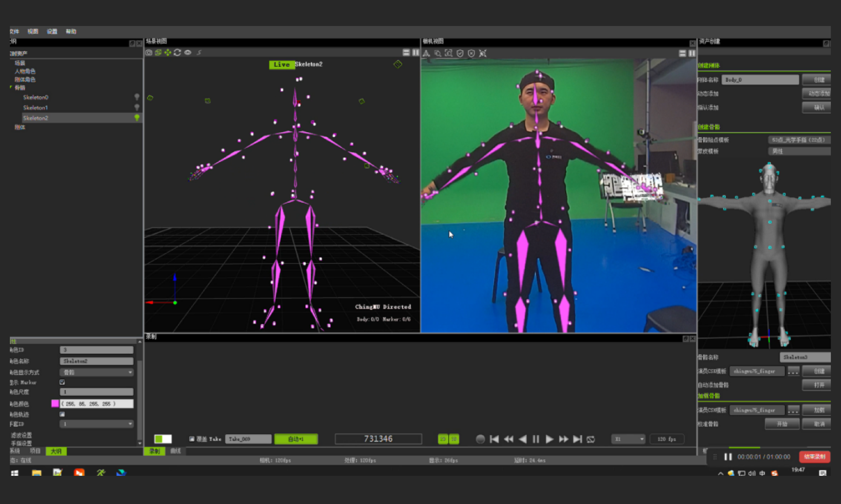Viewport: 841px width, 504px height.
Task: Enable the overwrite Take checkbox
Action: tap(192, 439)
